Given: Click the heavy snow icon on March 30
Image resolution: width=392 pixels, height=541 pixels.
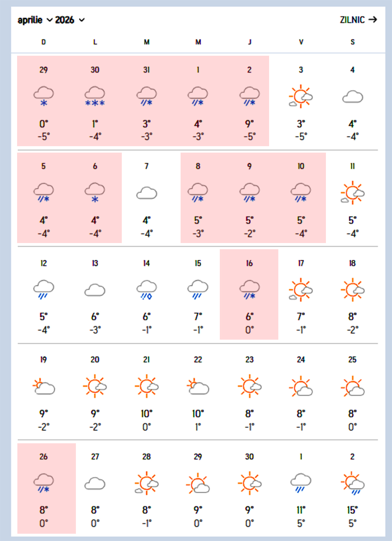Looking at the screenshot, I should [x=95, y=96].
